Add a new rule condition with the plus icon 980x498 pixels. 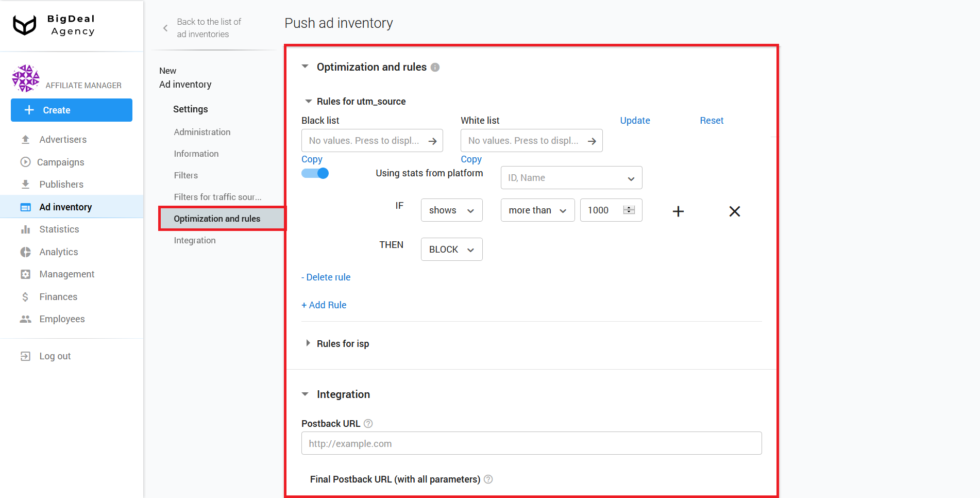click(678, 211)
